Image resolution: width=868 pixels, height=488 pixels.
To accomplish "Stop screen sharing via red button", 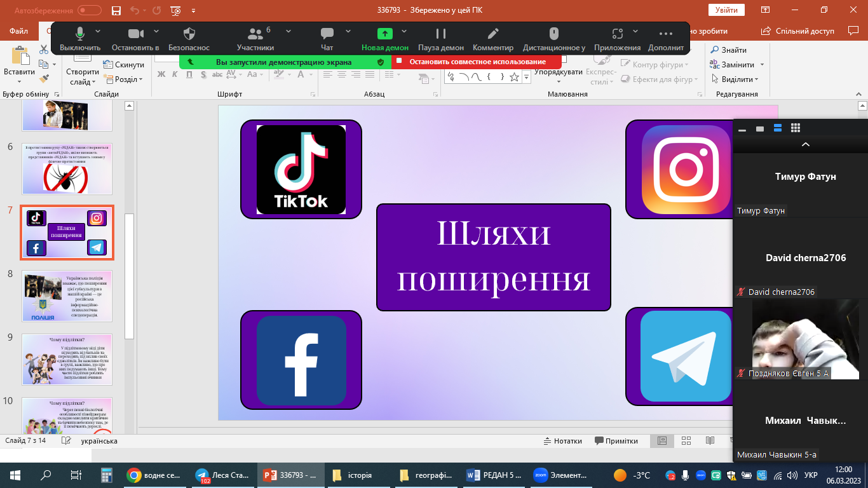I will (x=477, y=62).
